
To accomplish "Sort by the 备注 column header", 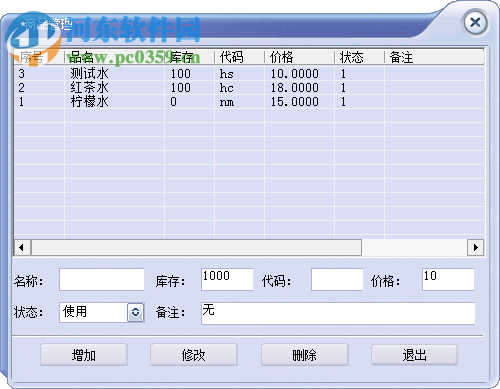I will tap(434, 57).
